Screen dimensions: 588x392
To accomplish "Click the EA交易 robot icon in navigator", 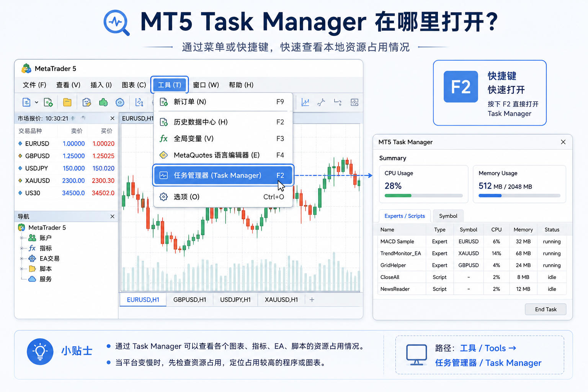I will tap(33, 258).
